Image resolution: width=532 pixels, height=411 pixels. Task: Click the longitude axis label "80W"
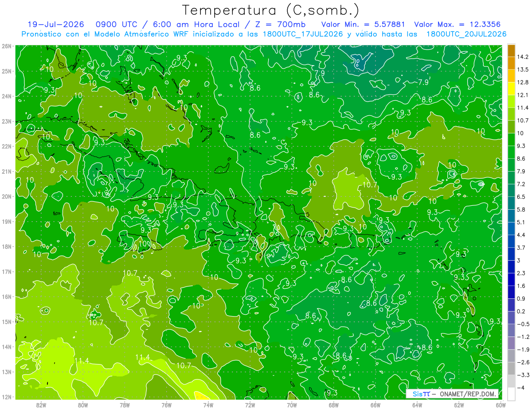(x=83, y=405)
